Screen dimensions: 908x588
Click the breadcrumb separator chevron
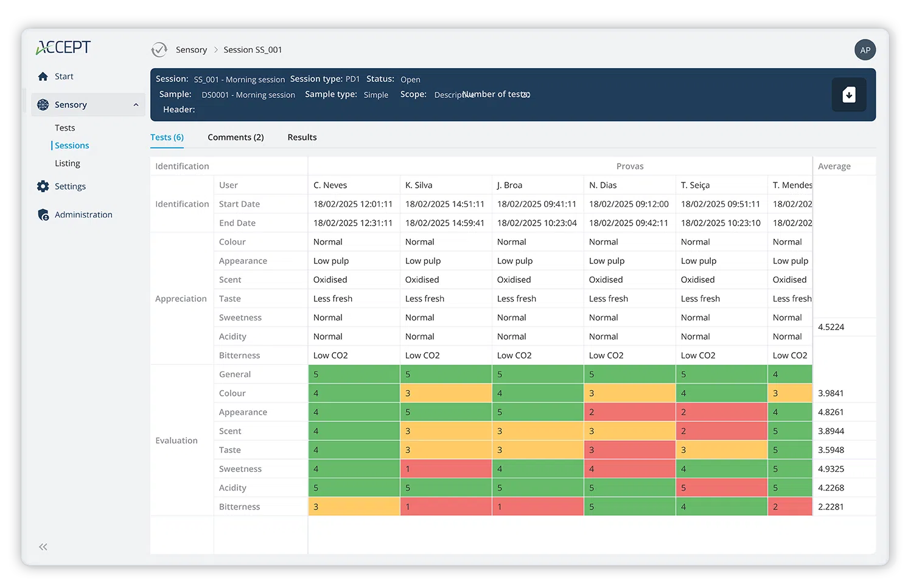pyautogui.click(x=215, y=50)
